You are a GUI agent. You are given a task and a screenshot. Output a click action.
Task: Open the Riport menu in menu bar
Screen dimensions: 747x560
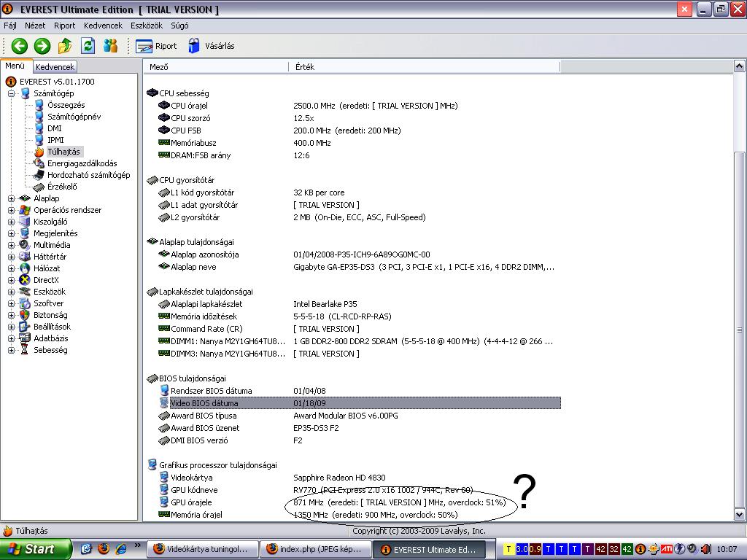click(64, 26)
